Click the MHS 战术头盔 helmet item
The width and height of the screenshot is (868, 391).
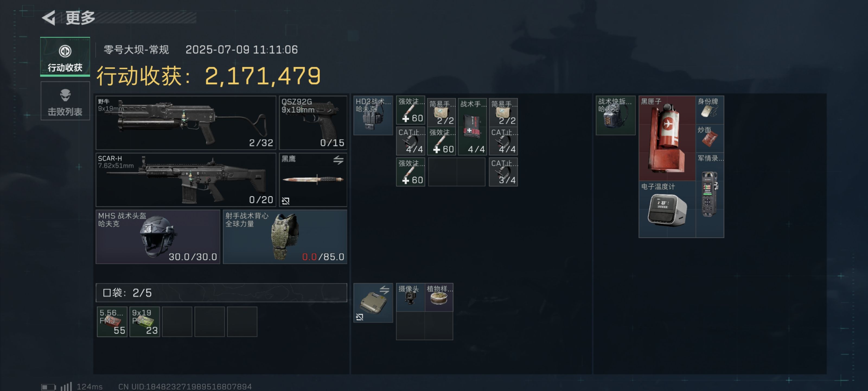click(x=158, y=237)
